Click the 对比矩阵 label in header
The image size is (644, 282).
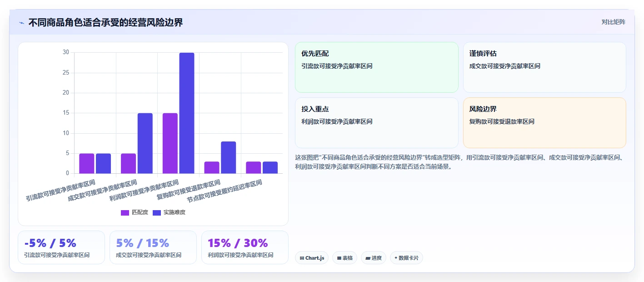pyautogui.click(x=613, y=22)
